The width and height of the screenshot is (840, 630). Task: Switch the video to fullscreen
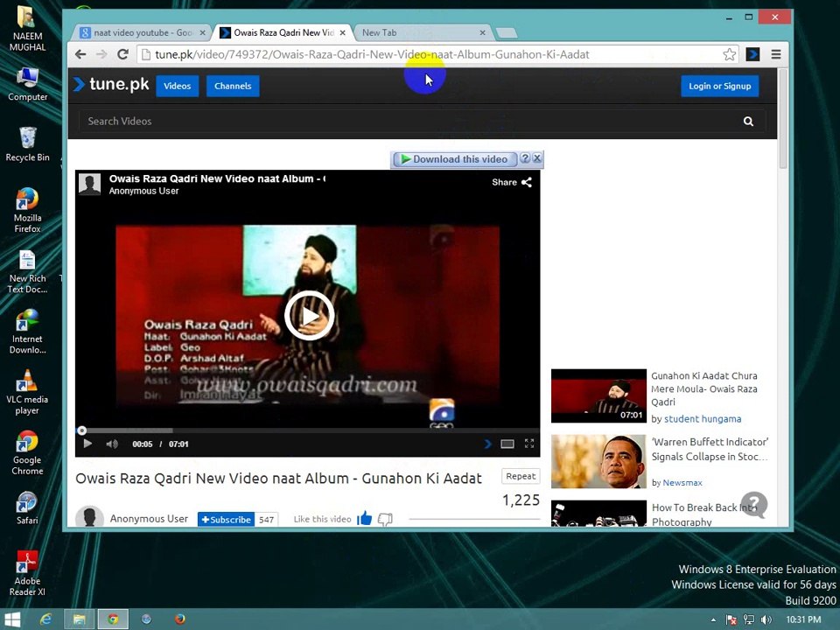529,443
